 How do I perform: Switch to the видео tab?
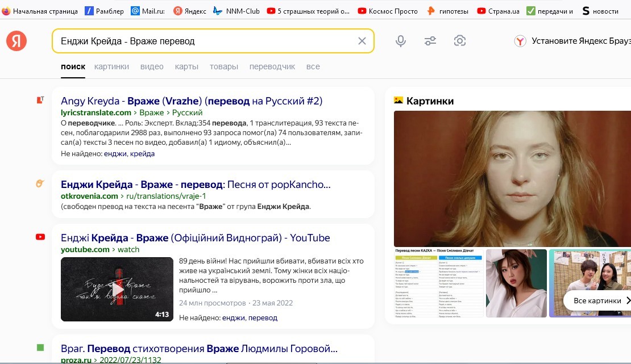pos(152,67)
